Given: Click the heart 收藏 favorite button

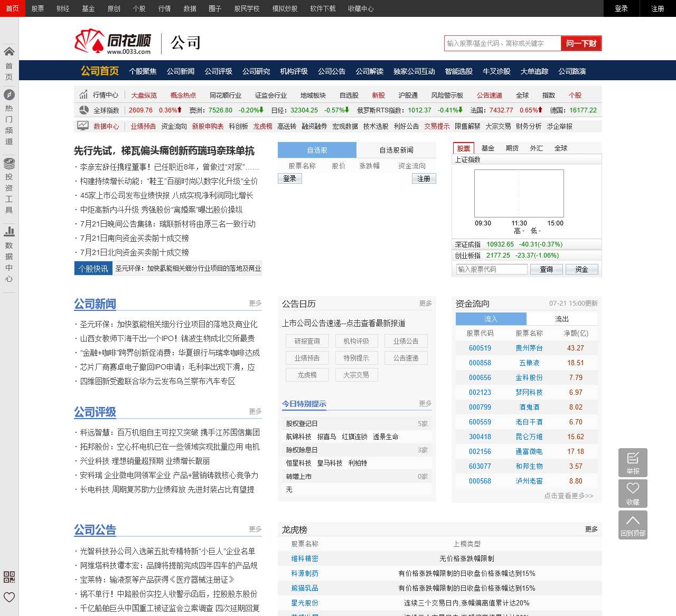Looking at the screenshot, I should [x=633, y=493].
